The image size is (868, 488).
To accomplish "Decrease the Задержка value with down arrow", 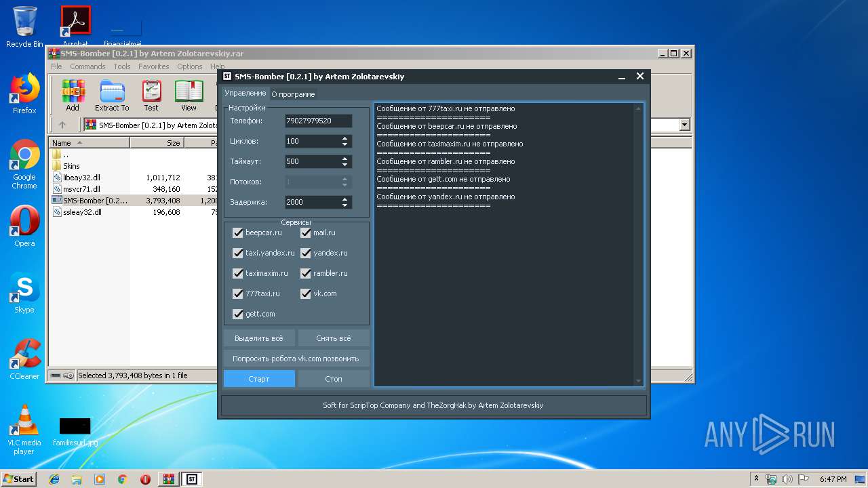I will (x=344, y=205).
